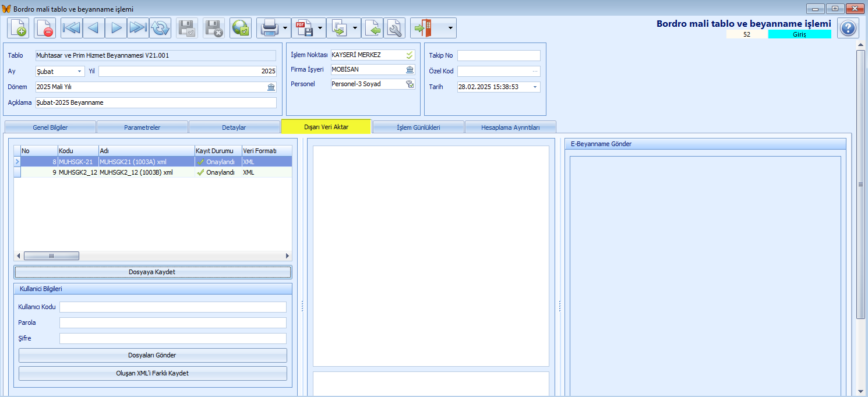Open the printer dropdown arrow in toolbar
868x397 pixels.
click(285, 28)
